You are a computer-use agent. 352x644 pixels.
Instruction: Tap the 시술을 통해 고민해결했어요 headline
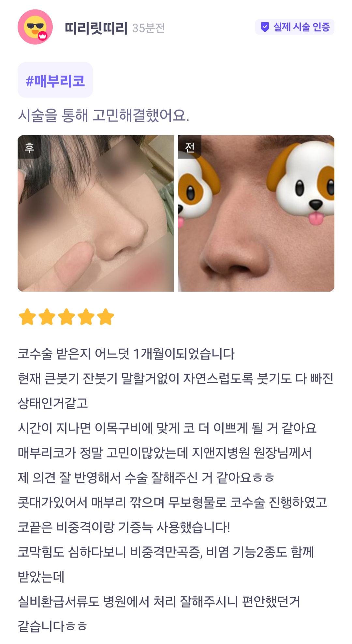(x=104, y=115)
